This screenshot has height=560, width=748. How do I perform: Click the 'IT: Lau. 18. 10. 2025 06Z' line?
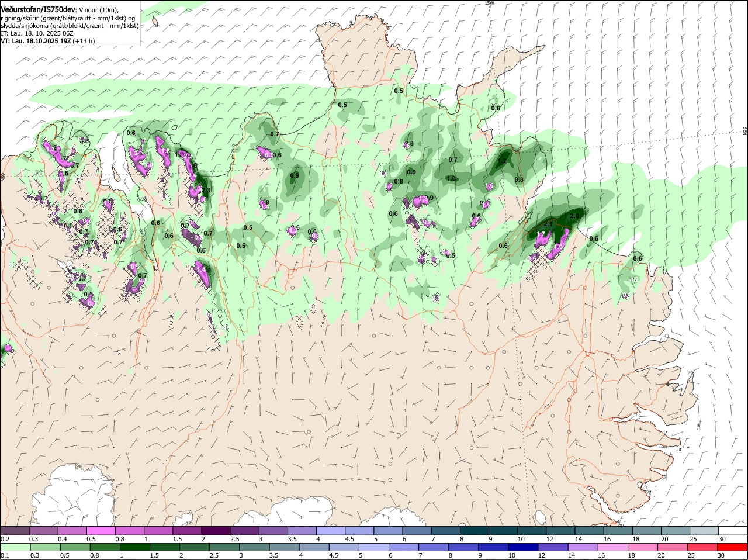37,33
